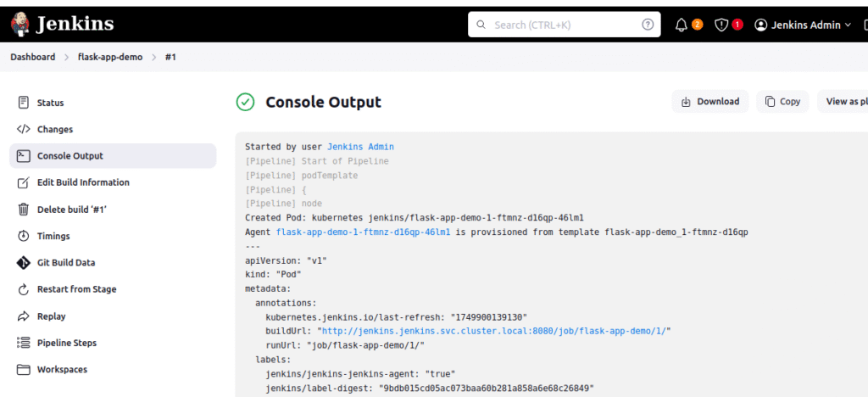Image resolution: width=868 pixels, height=397 pixels.
Task: Click the Jenkins butler logo icon
Action: [20, 25]
